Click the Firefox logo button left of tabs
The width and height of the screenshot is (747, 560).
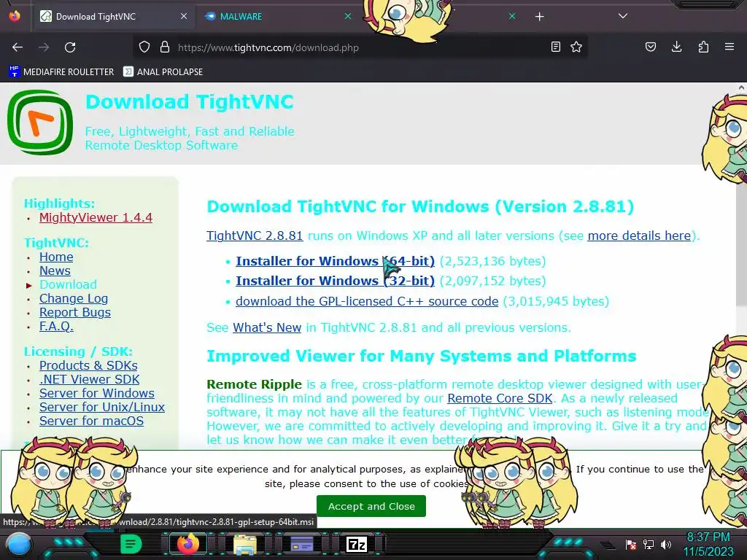point(15,16)
